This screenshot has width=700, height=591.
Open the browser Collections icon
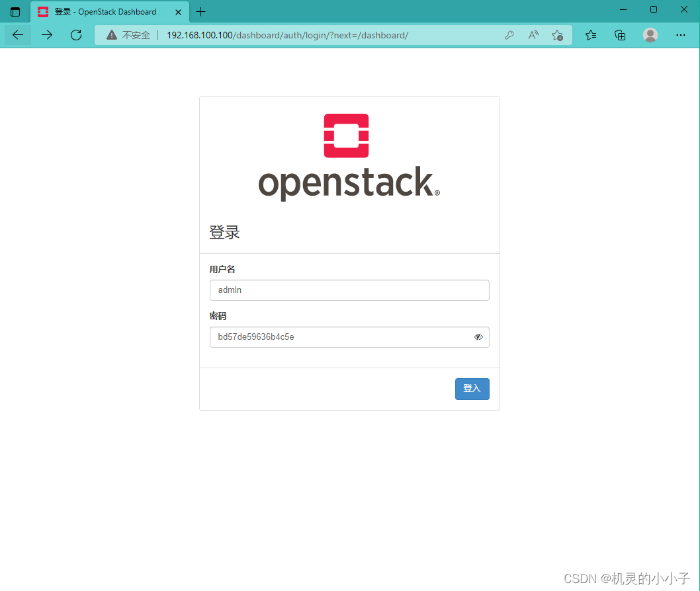(620, 35)
